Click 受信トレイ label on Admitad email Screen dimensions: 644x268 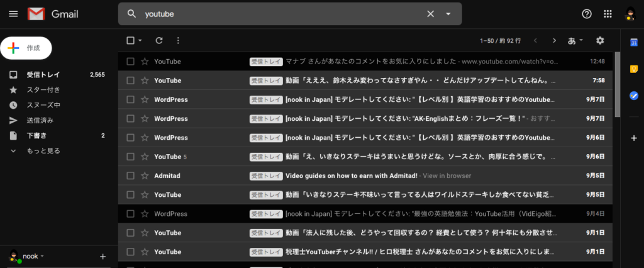click(x=266, y=176)
